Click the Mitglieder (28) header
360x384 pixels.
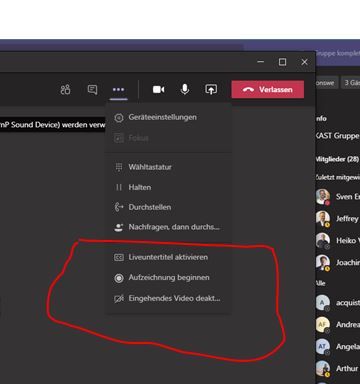[x=337, y=159]
